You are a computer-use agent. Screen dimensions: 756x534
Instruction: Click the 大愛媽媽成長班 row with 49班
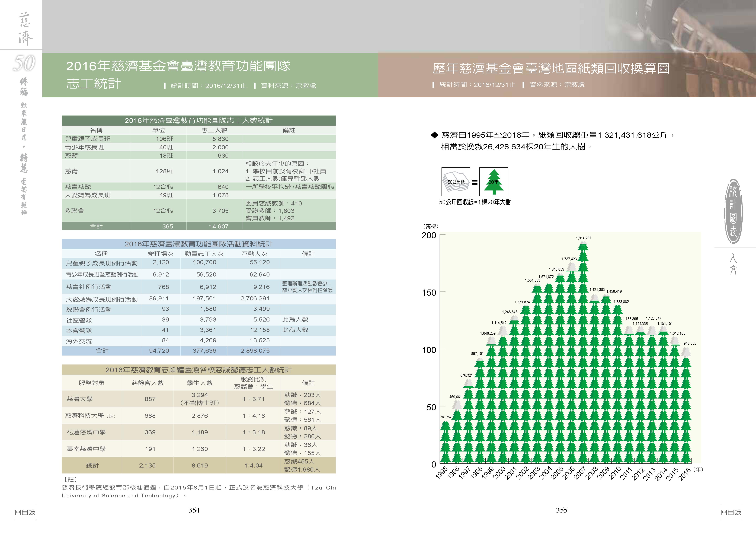198,195
